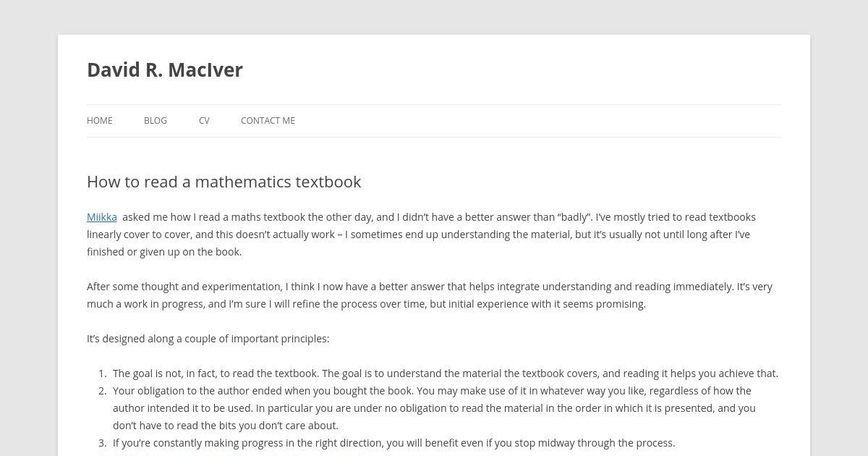Click list item 'If you're constantly making progress'
The height and width of the screenshot is (456, 868).
coord(393,443)
